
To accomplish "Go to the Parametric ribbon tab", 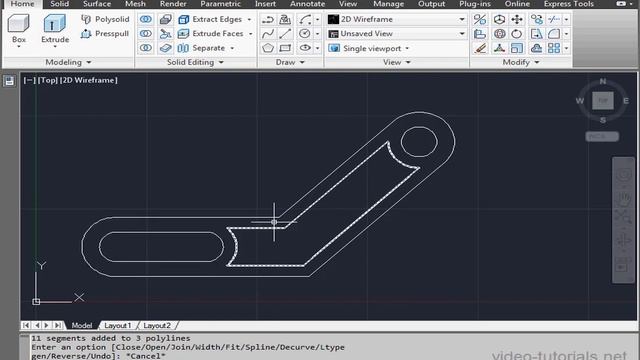I will coord(220,4).
